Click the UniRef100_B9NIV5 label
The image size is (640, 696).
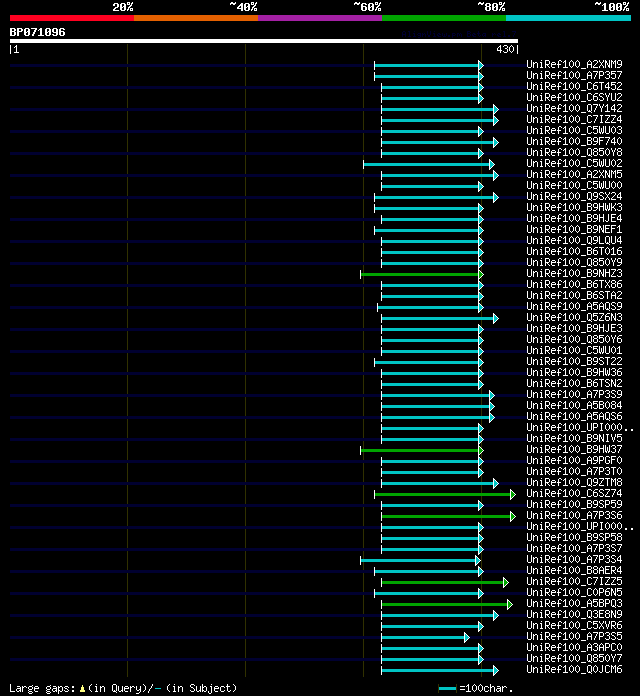574,439
